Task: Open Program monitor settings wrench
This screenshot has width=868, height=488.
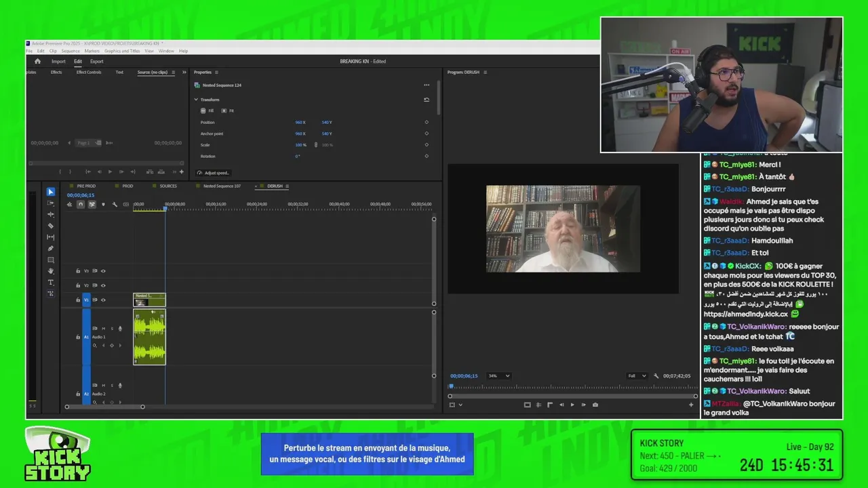Action: (656, 375)
